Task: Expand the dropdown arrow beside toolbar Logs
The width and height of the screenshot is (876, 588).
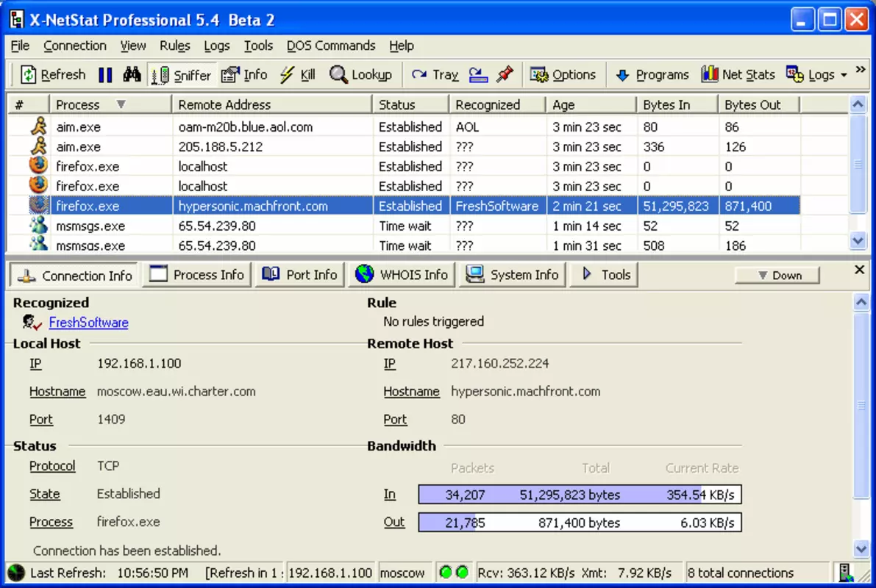Action: pos(844,76)
